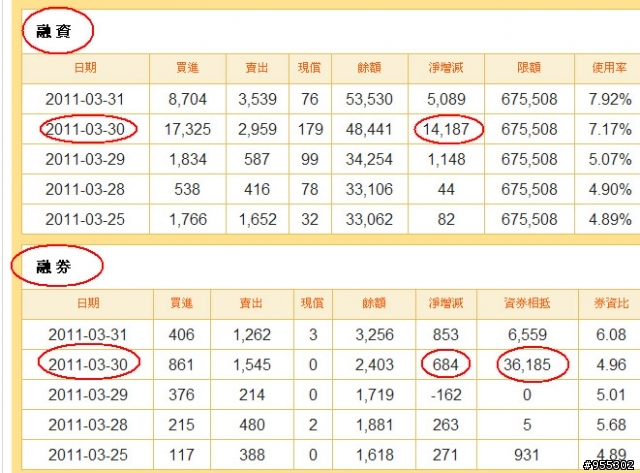Screen dimensions: 640x473
Task: Click the 融券 餘額 value 1,881
Action: 375,425
